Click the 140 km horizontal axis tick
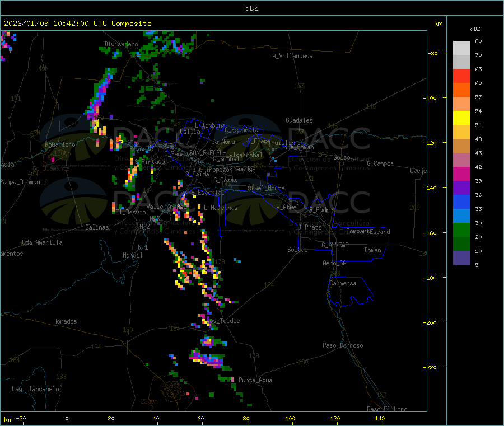Image resolution: width=504 pixels, height=426 pixels. pos(380,418)
